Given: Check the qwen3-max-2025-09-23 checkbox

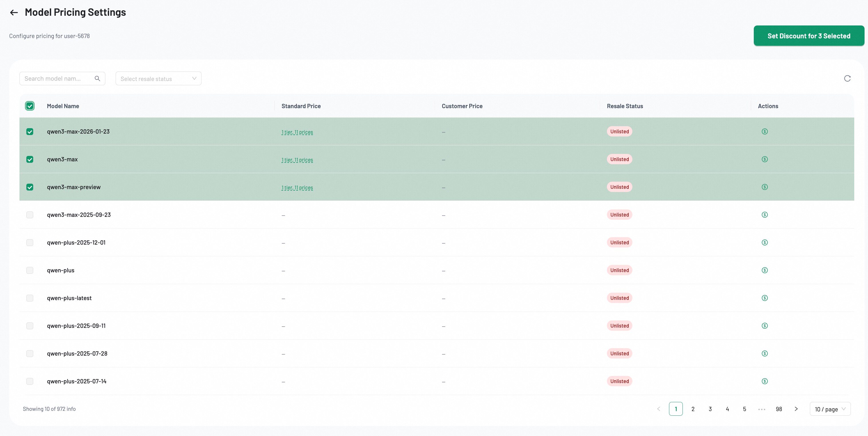Looking at the screenshot, I should coord(30,215).
